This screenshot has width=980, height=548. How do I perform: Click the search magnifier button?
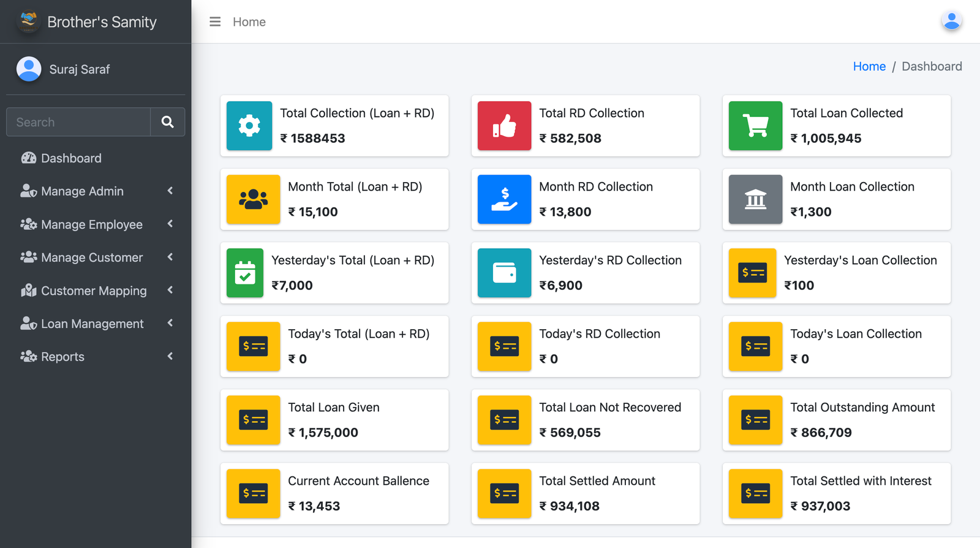(167, 122)
